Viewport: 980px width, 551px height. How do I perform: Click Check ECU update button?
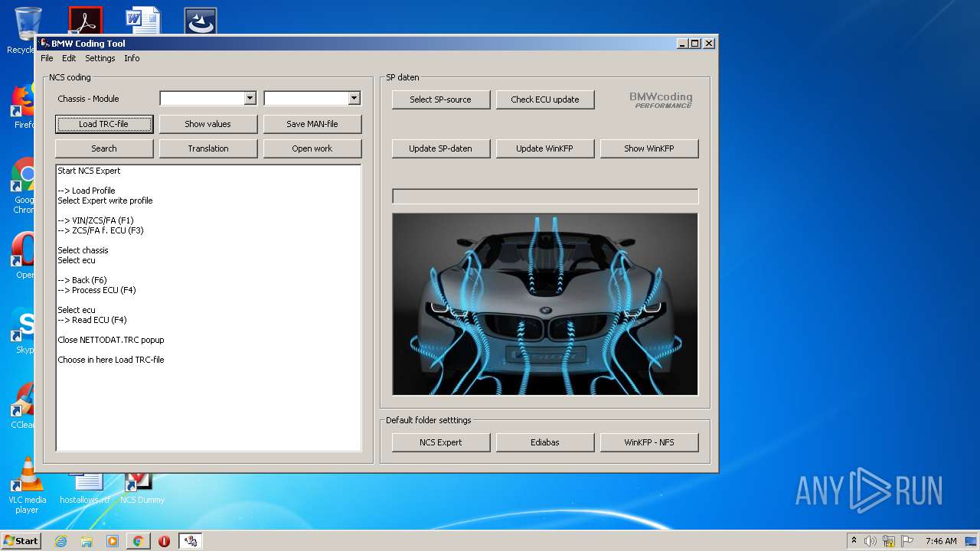pos(545,99)
